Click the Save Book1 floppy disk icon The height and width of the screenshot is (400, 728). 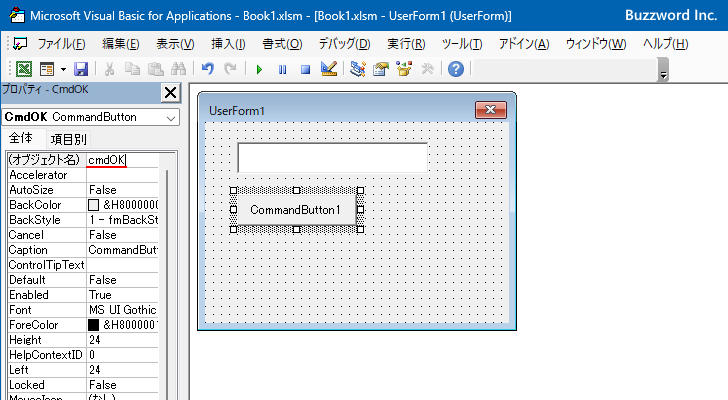80,69
